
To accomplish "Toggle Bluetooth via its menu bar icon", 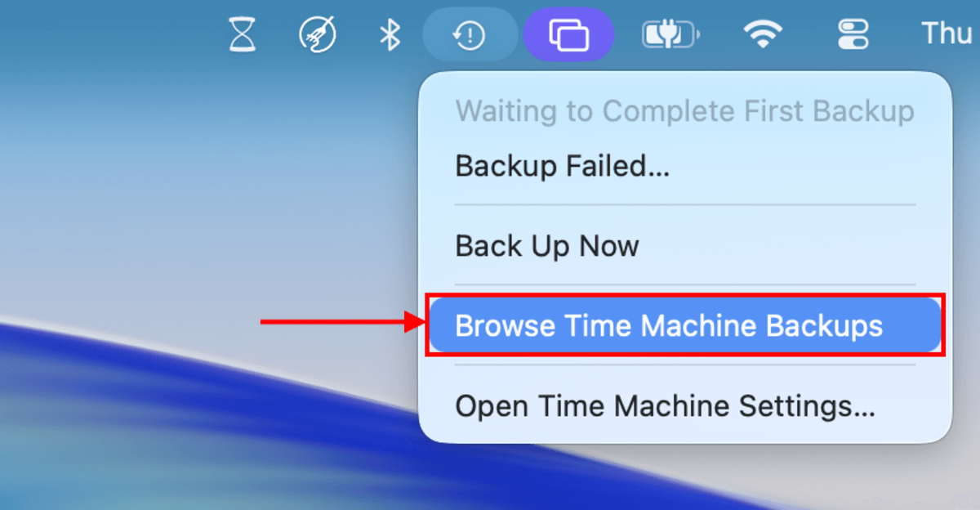I will [x=390, y=34].
